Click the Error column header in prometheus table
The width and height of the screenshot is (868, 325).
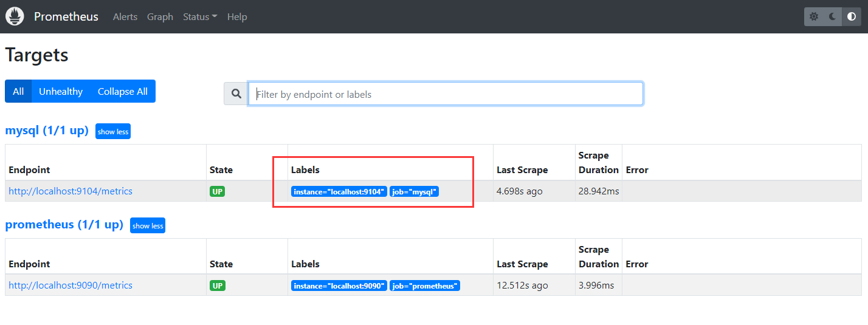point(637,264)
